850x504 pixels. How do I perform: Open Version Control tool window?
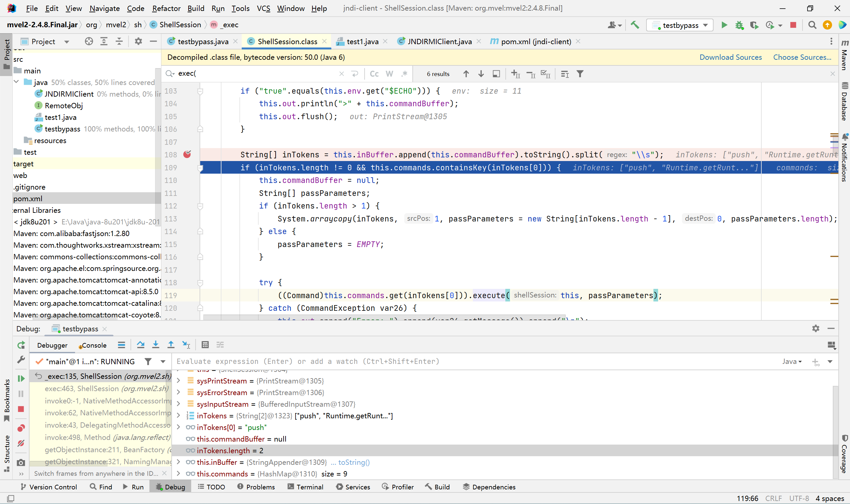click(x=49, y=487)
